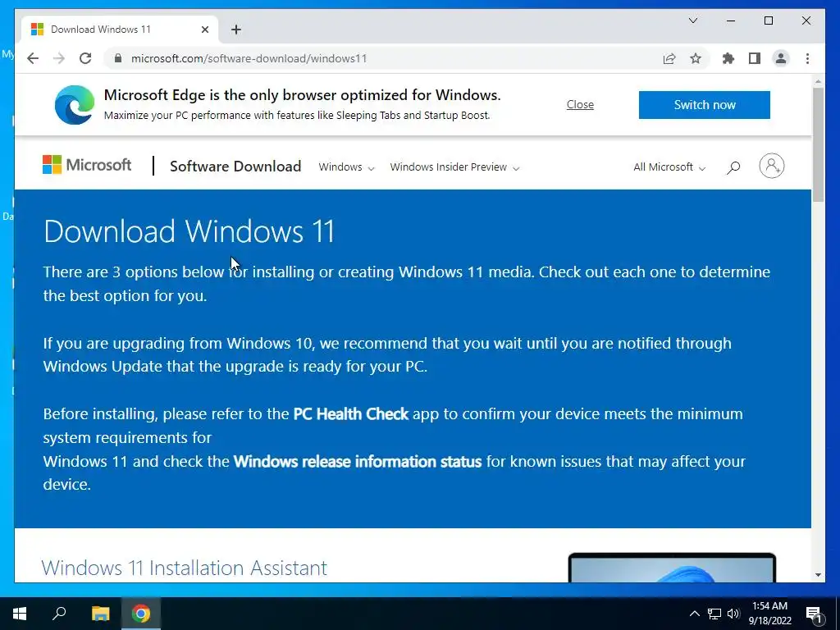The height and width of the screenshot is (630, 840).
Task: Click the Microsoft Edge logo in banner
Action: 75,104
